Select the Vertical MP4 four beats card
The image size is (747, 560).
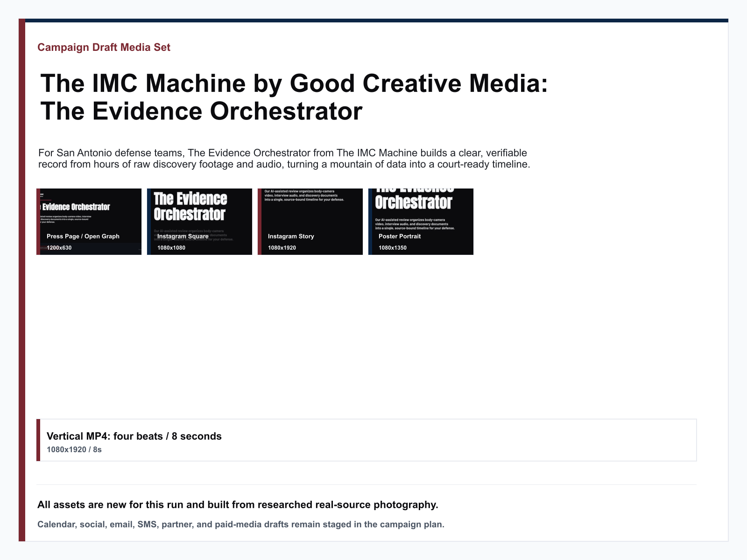pos(366,440)
